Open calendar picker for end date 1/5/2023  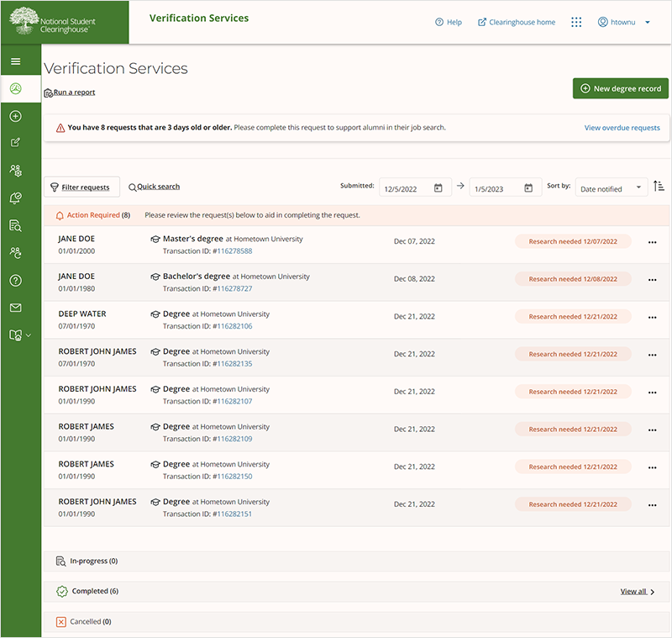click(x=528, y=188)
